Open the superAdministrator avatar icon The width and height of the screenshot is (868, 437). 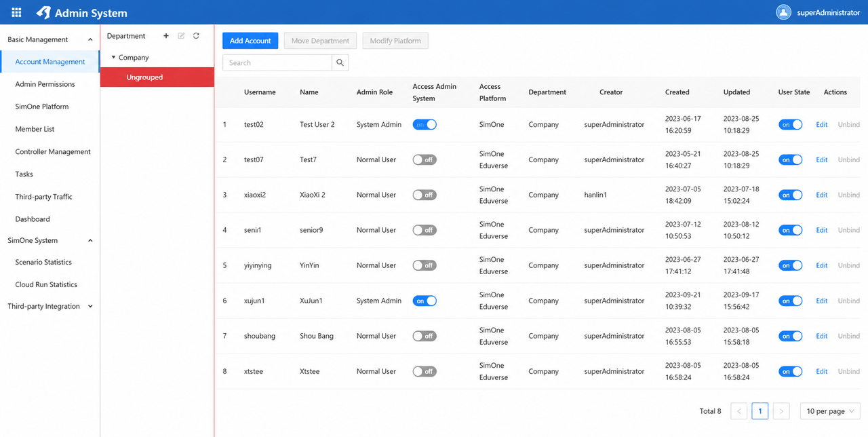[x=783, y=12]
